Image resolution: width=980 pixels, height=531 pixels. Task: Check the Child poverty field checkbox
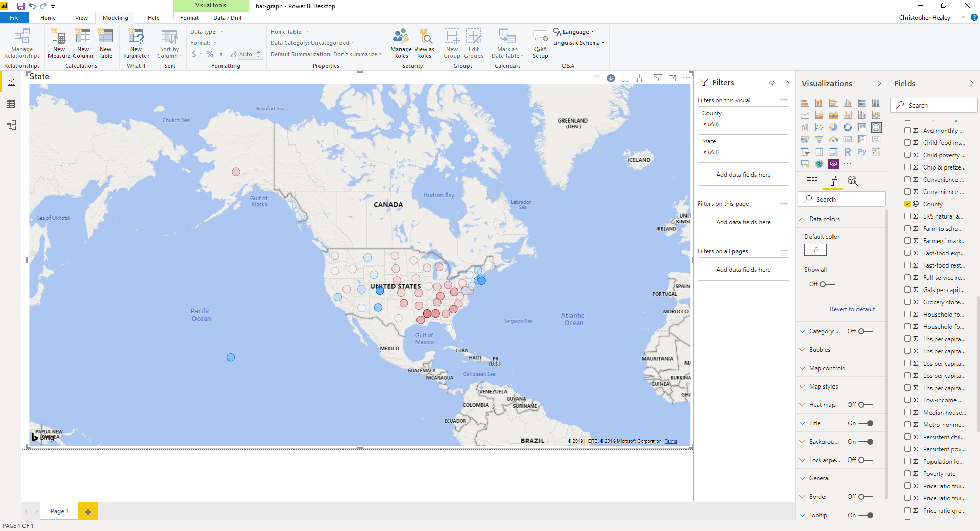(908, 155)
